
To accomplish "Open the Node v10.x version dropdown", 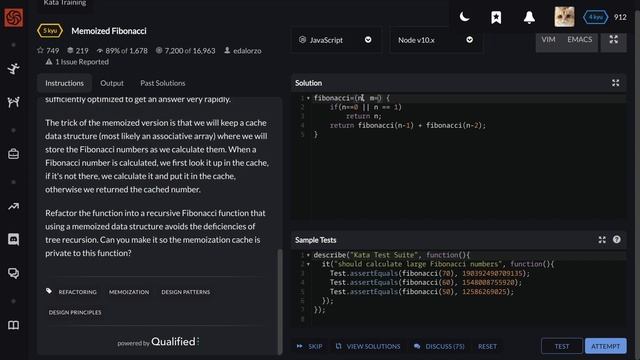I will click(436, 40).
